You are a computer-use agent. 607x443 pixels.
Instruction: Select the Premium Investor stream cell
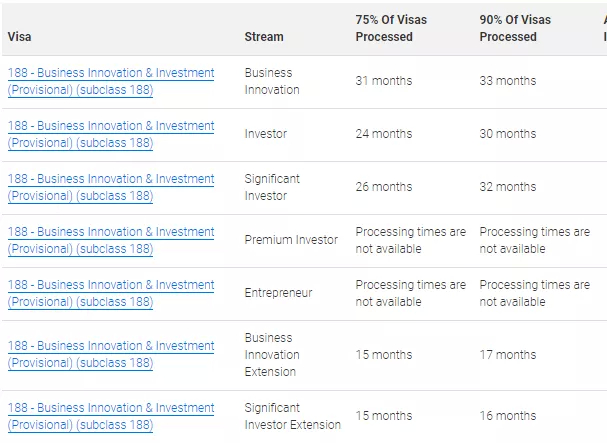point(291,240)
